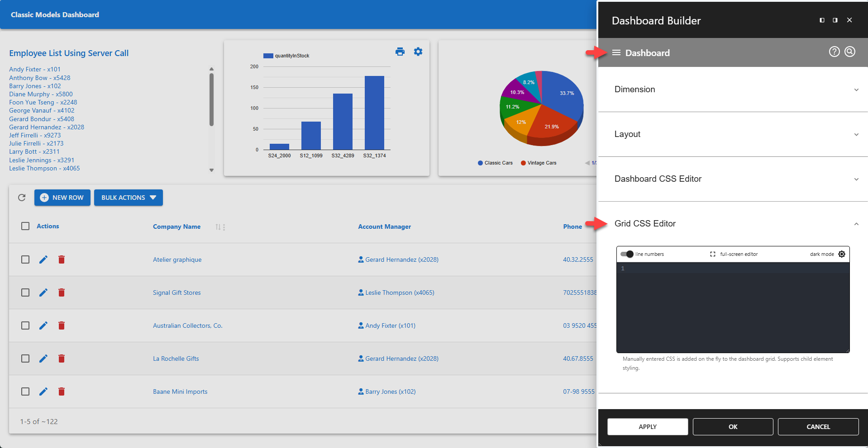Viewport: 868px width, 448px height.
Task: Open the bar chart settings gear
Action: coord(418,52)
